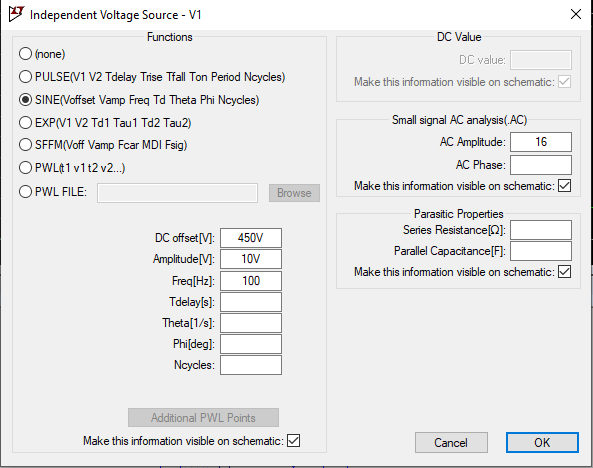Click the Tdelay[s] input field
The image size is (593, 468).
tap(251, 302)
